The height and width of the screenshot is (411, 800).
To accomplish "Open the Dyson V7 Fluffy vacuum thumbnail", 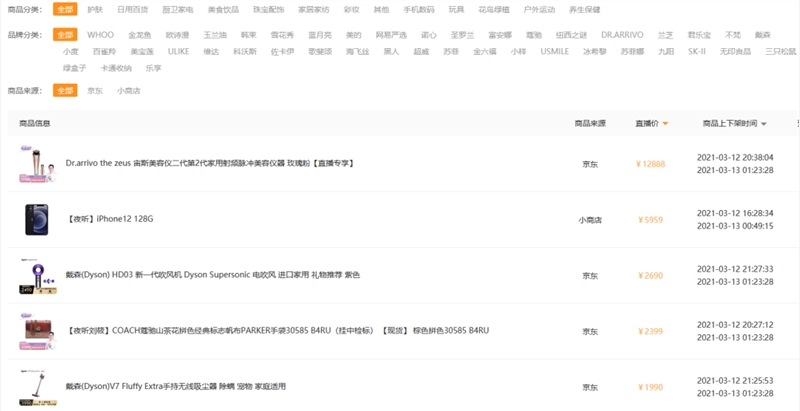I will click(x=35, y=386).
